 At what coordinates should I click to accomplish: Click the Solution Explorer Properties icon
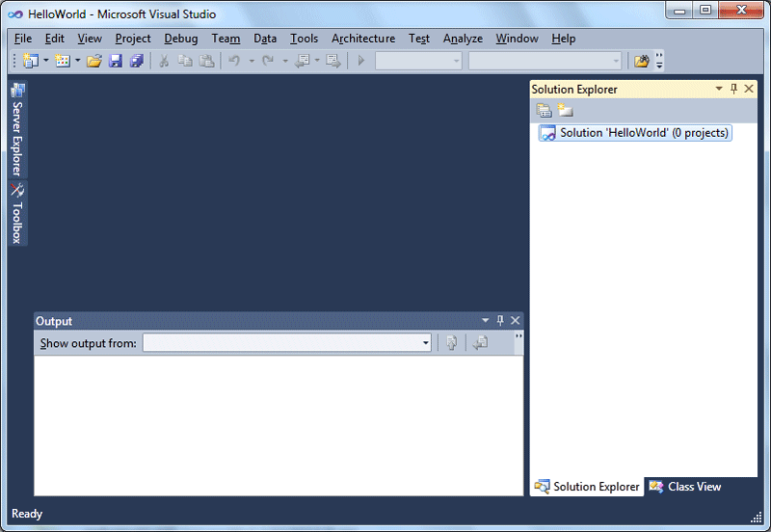(544, 111)
